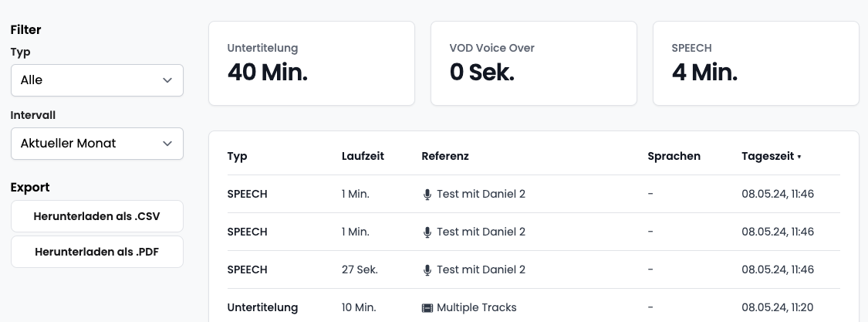Select the VOD Voice Over summary card

pos(534,63)
